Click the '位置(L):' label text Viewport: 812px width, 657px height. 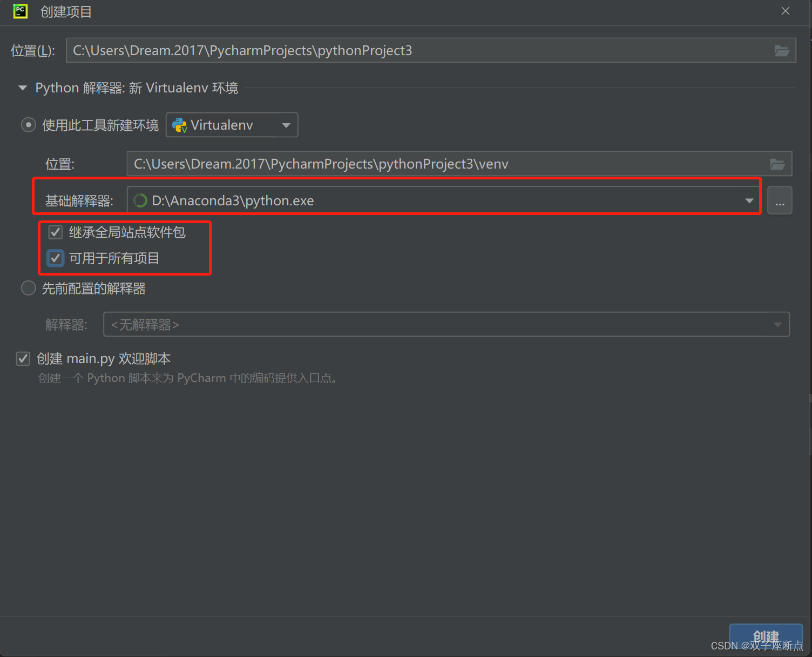33,51
